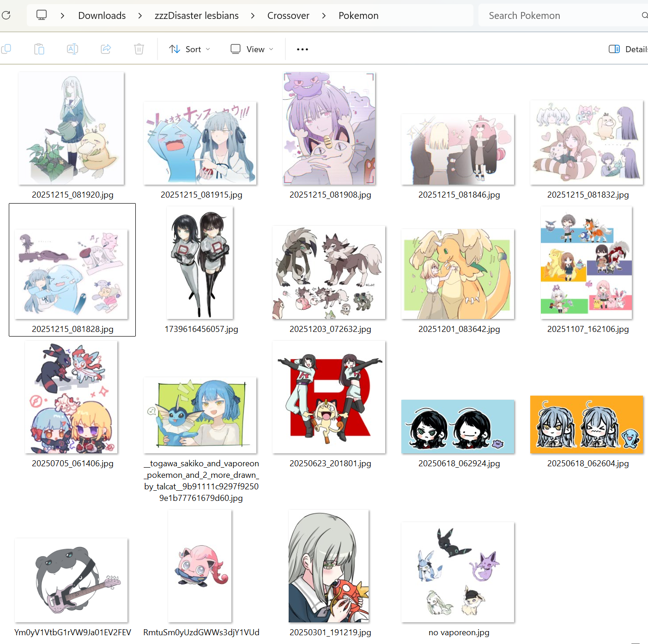
Task: Select the 1739616456057.jpg thumbnail image
Action: pyautogui.click(x=200, y=263)
